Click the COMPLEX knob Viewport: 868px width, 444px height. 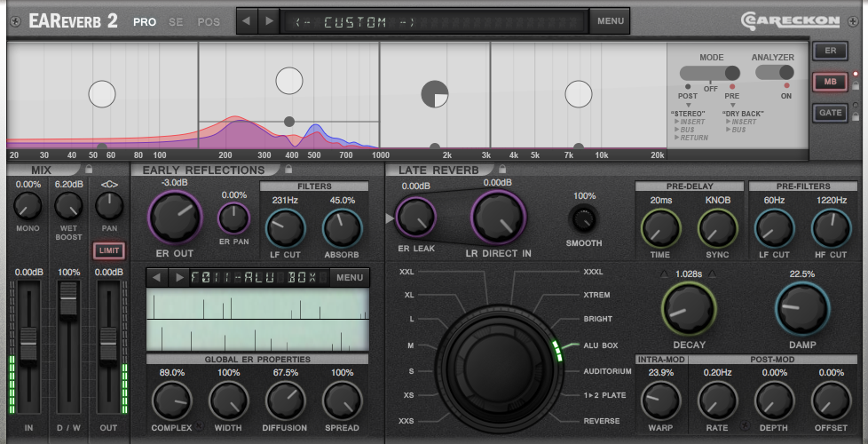pyautogui.click(x=172, y=400)
